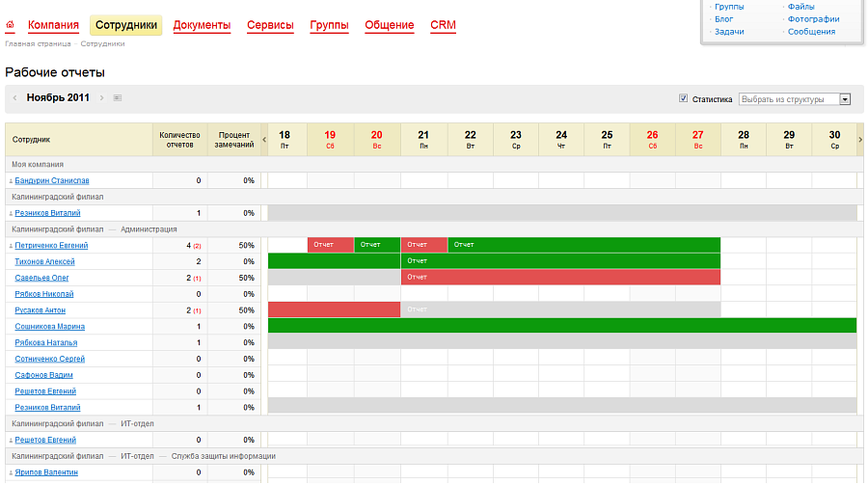This screenshot has width=868, height=484.
Task: Open the profile of Рябков Николай
Action: 44,294
